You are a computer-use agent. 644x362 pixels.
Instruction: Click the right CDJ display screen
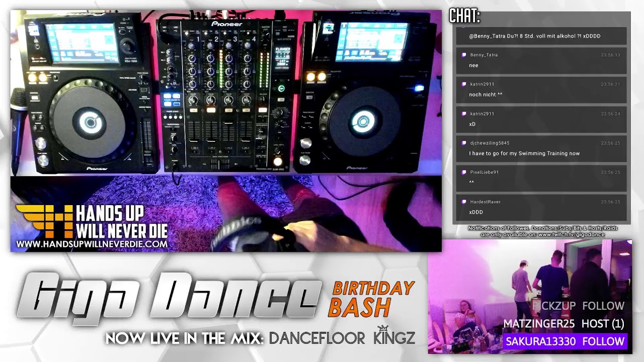[x=371, y=42]
